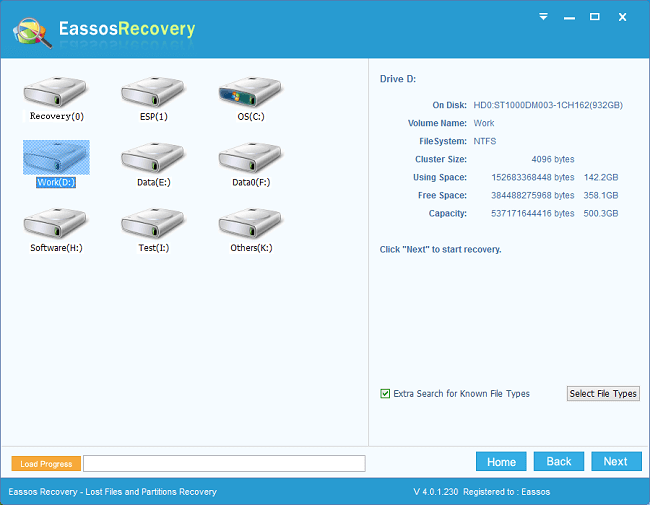The image size is (650, 505).
Task: Click the 537171644416 bytes value
Action: click(x=533, y=214)
